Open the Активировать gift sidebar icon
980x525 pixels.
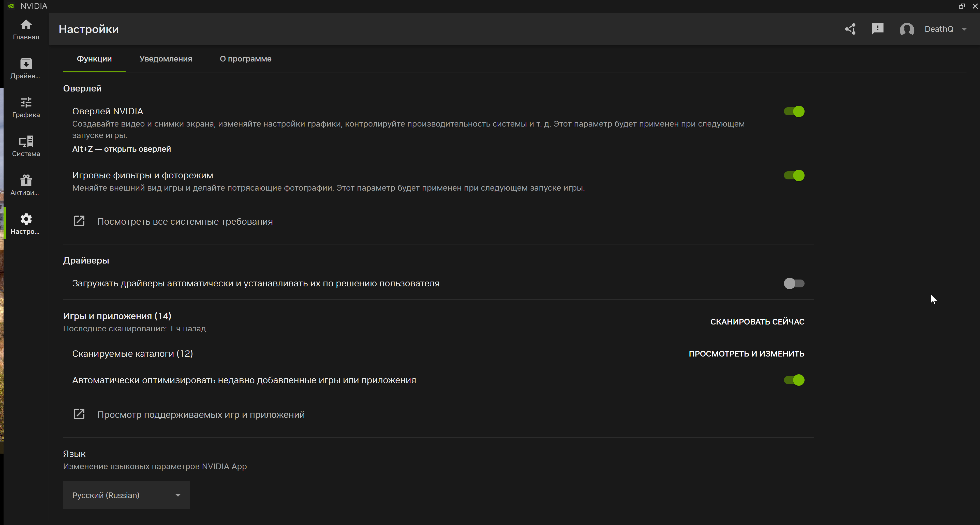coord(26,185)
